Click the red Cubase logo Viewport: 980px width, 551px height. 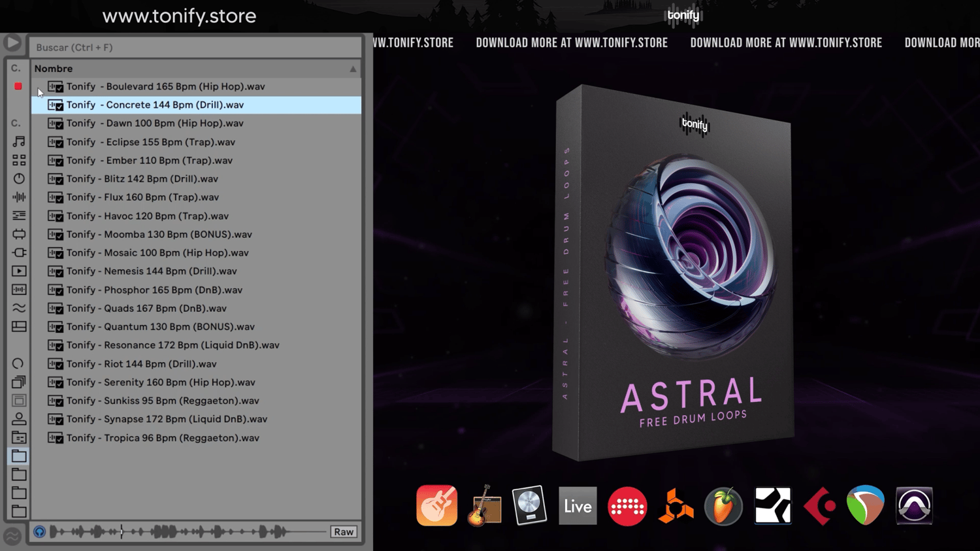coord(820,506)
